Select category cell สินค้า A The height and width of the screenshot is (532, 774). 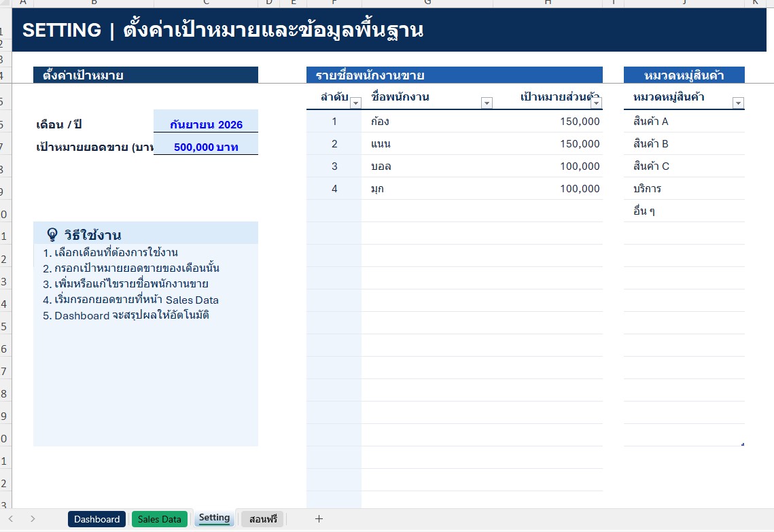coord(684,122)
